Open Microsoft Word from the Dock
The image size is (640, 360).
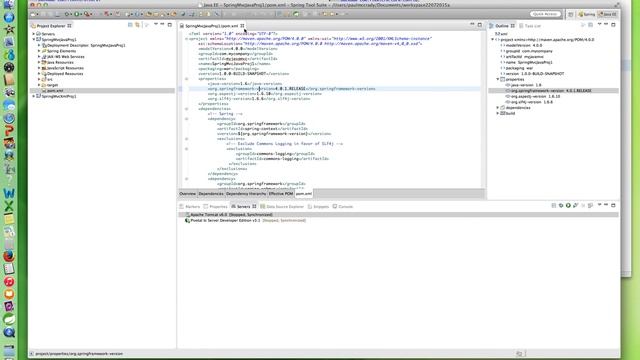pyautogui.click(x=9, y=193)
